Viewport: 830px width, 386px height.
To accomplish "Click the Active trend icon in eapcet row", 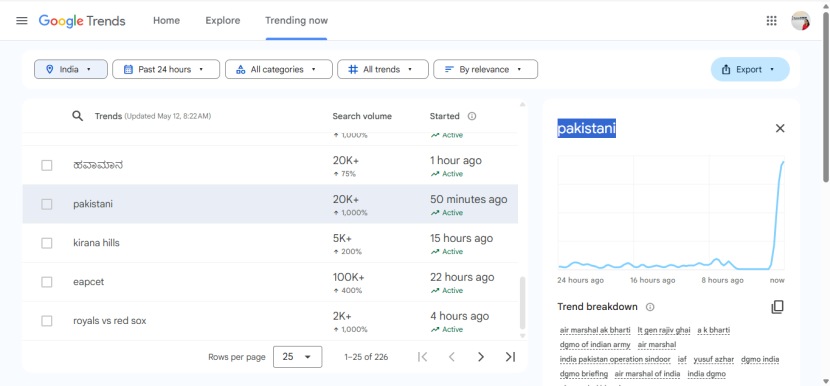I will coord(435,291).
